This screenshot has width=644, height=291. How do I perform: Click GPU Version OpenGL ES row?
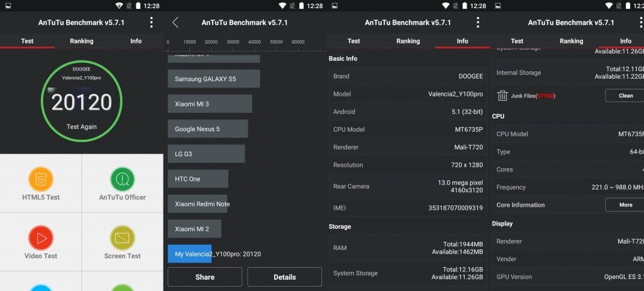(x=568, y=277)
